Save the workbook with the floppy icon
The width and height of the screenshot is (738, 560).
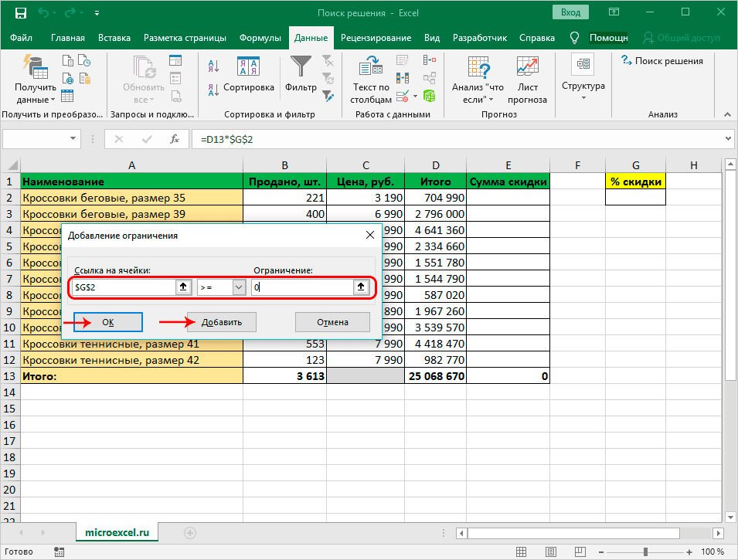point(21,13)
